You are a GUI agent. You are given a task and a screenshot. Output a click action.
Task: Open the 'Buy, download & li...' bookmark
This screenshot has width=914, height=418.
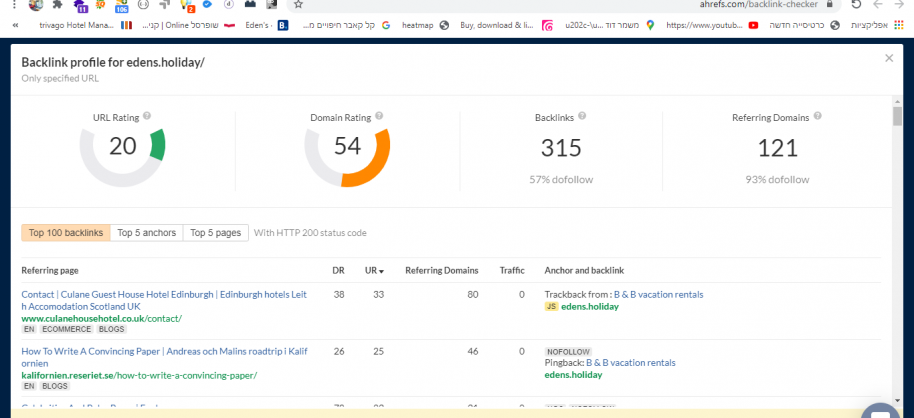(x=507, y=25)
